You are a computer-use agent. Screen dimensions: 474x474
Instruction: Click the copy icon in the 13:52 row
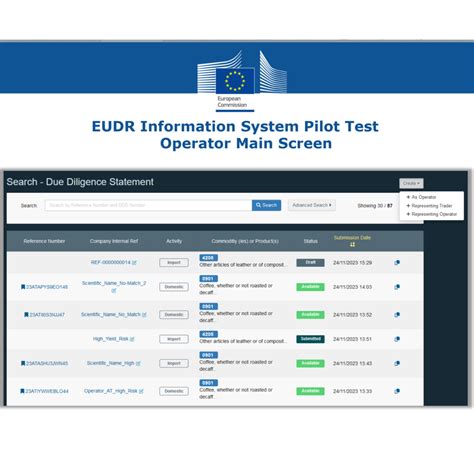397,315
